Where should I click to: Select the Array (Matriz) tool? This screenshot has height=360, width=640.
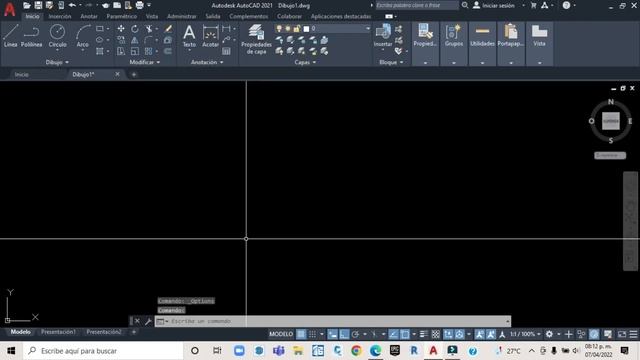point(149,51)
